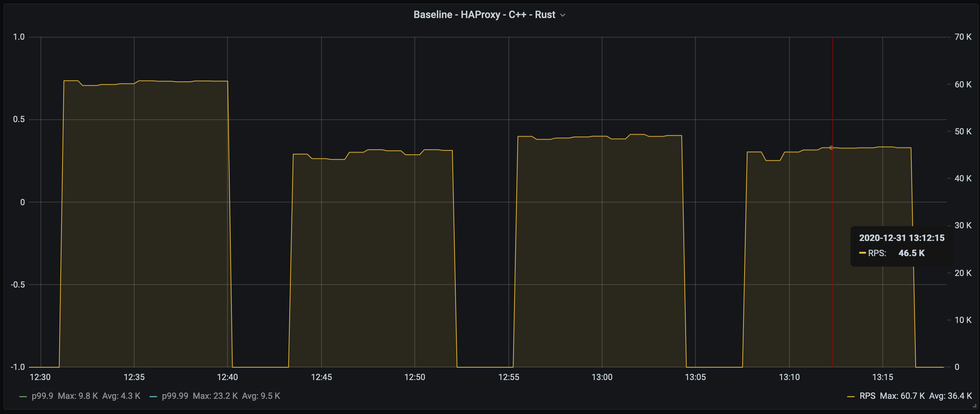Click the highlighted RPS data point marker

831,147
